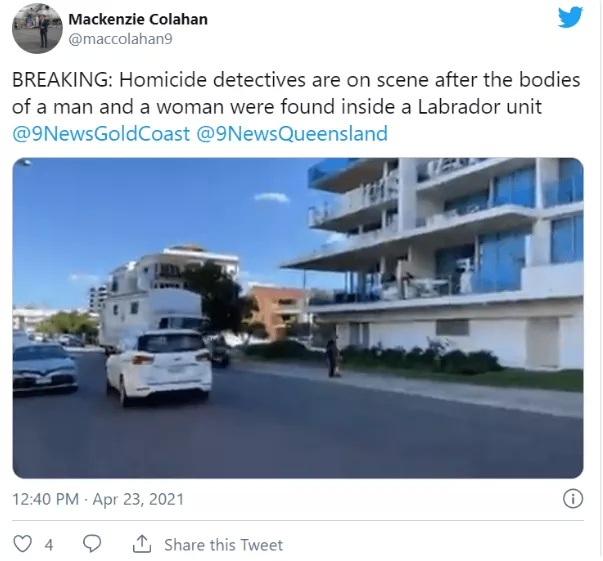
Task: Click the Twitter bird logo
Action: coord(571,17)
